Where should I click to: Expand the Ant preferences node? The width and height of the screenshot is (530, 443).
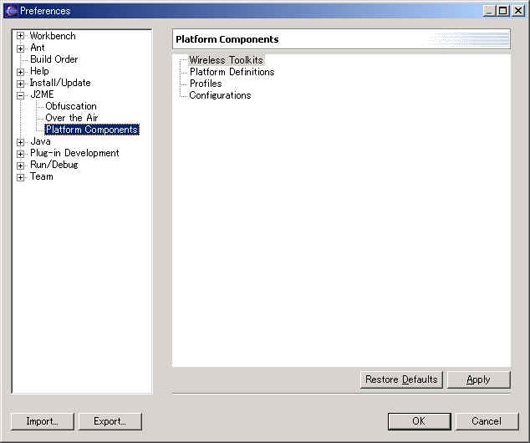(21, 49)
